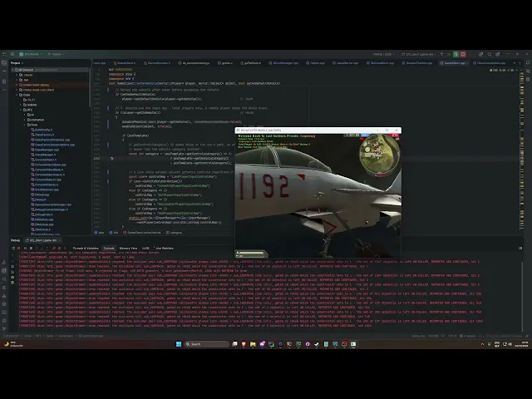Click the Task View icon on taskbar
Screen dimensions: 532x399
[234, 344]
